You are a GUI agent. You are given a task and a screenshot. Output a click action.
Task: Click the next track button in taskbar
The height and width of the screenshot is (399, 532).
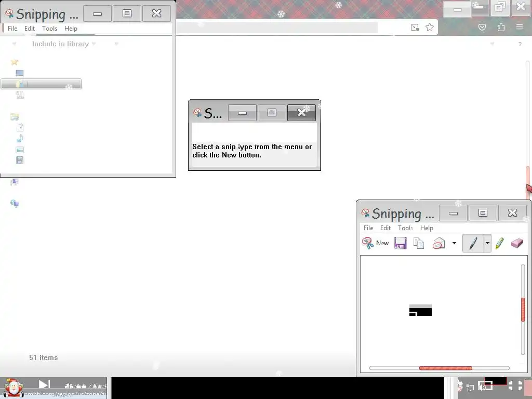[x=44, y=384]
